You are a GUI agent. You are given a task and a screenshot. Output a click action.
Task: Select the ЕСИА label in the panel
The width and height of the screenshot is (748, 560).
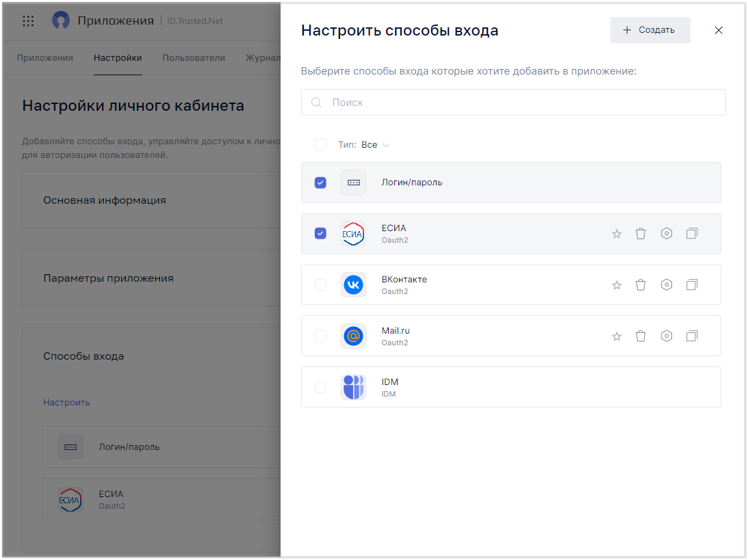pyautogui.click(x=394, y=228)
